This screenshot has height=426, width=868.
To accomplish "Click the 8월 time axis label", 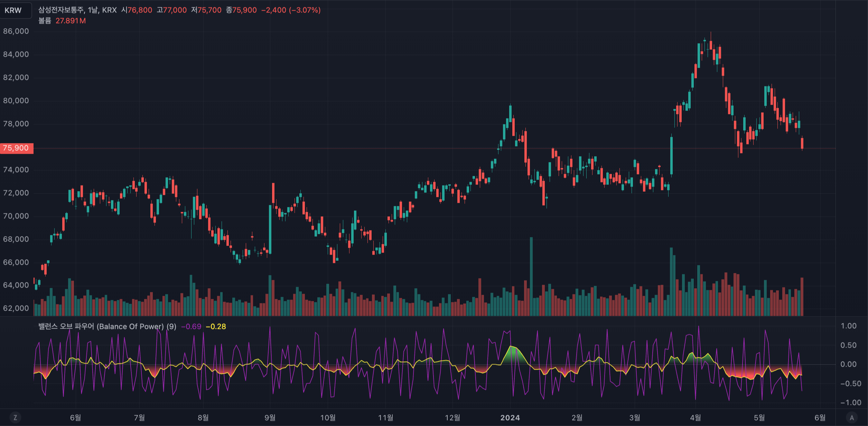I will tap(203, 418).
